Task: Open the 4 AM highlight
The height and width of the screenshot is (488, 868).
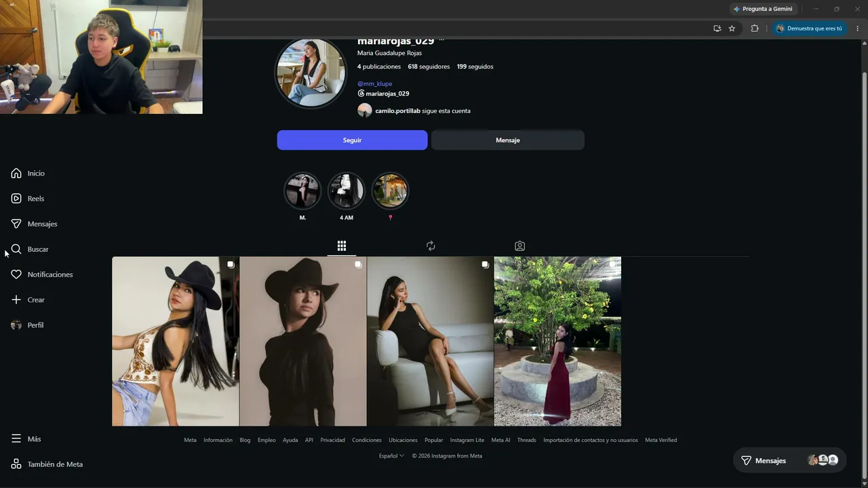Action: point(347,191)
